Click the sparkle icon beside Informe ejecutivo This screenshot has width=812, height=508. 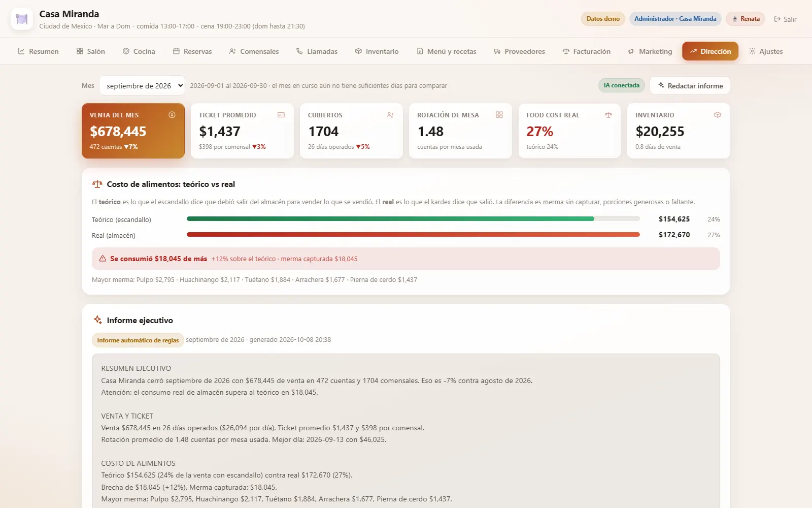coord(98,320)
